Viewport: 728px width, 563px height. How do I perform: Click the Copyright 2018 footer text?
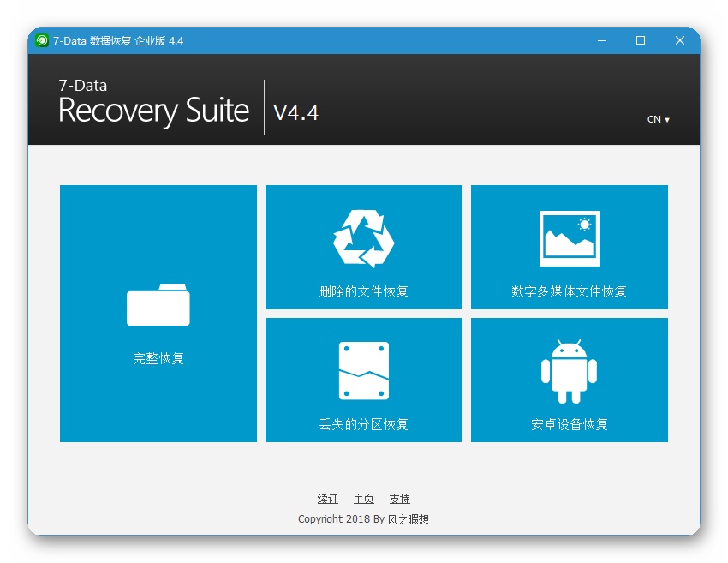(363, 519)
